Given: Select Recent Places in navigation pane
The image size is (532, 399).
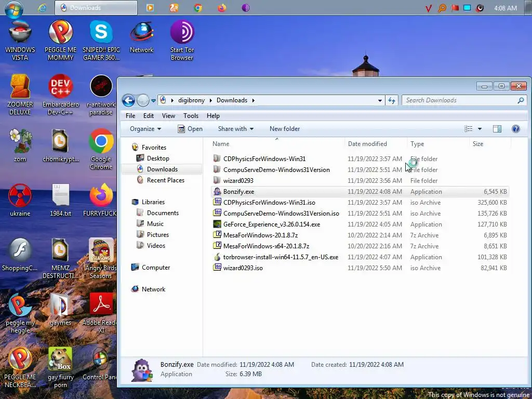Looking at the screenshot, I should click(166, 180).
